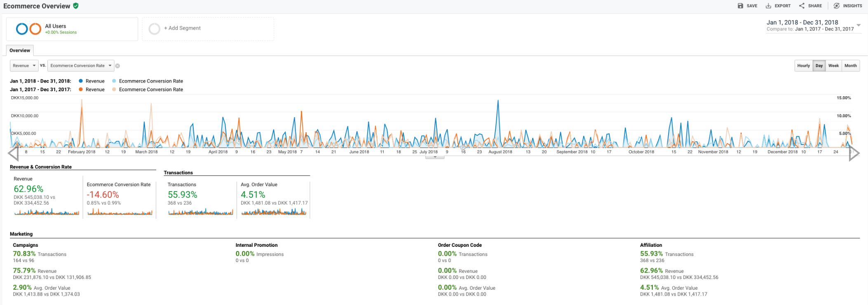Viewport: 868px width, 305px height.
Task: Click the green verified shield icon
Action: point(76,6)
